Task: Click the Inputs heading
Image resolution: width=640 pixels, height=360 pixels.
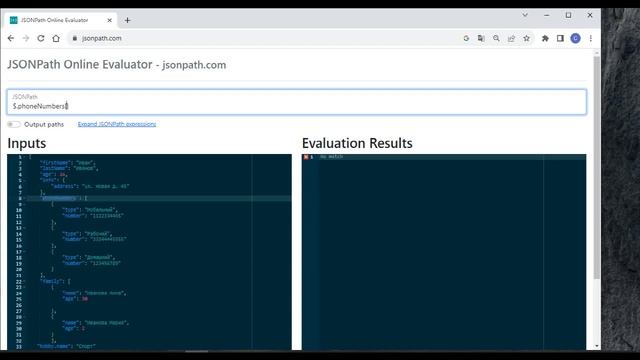Action: [27, 143]
